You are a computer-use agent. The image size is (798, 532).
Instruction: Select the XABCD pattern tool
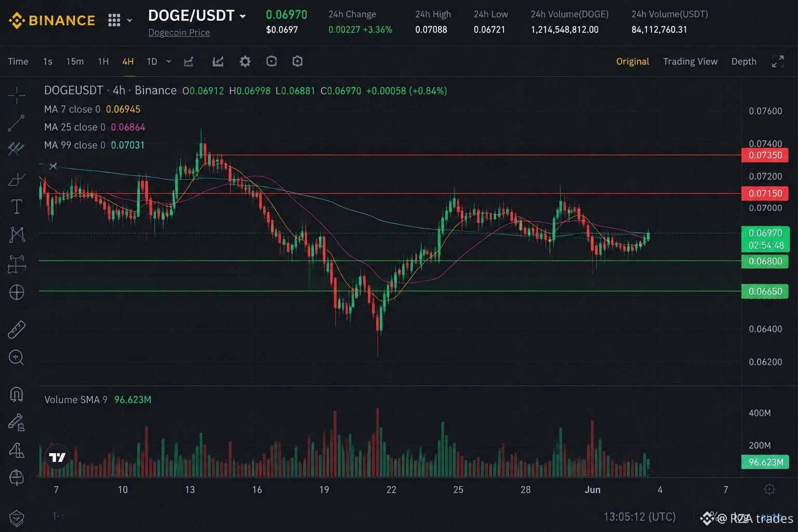pyautogui.click(x=17, y=235)
